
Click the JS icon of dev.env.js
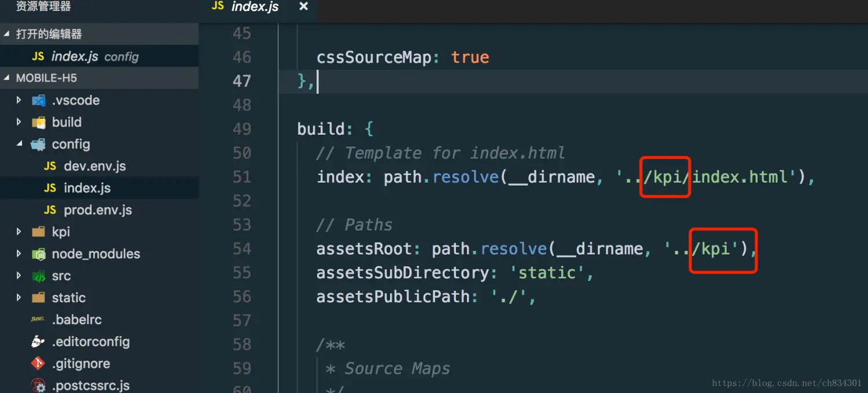[50, 166]
